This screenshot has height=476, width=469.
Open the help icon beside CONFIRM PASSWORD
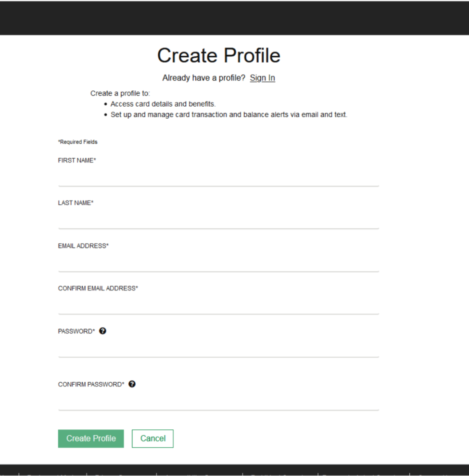[132, 384]
